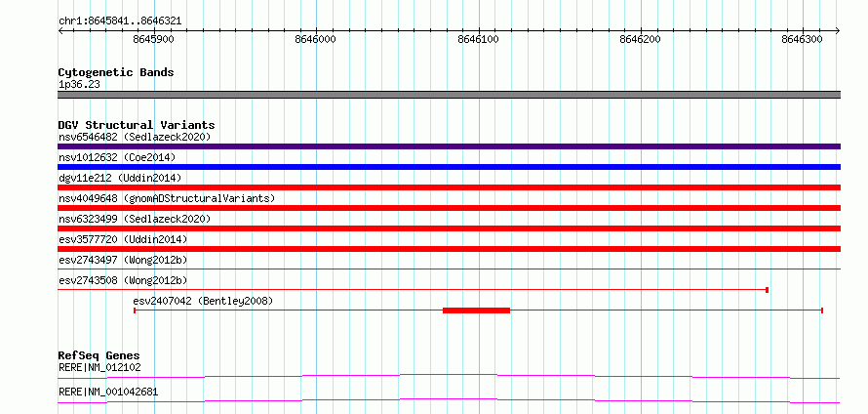This screenshot has height=414, width=868.
Task: Select the gray 1p36.23 cytoband bar
Action: 449,95
